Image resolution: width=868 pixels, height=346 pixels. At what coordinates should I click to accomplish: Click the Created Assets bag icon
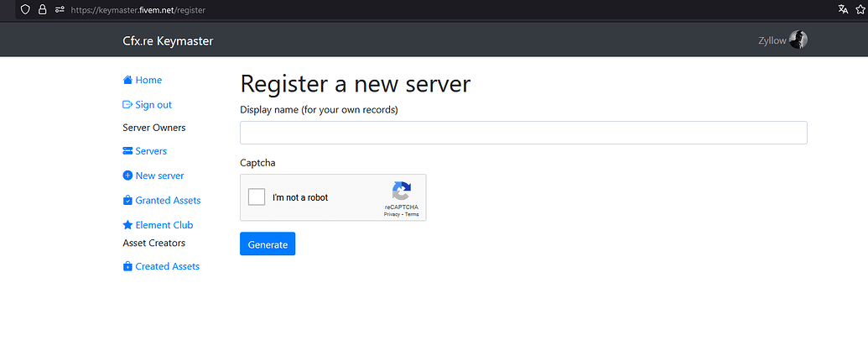[x=127, y=266]
